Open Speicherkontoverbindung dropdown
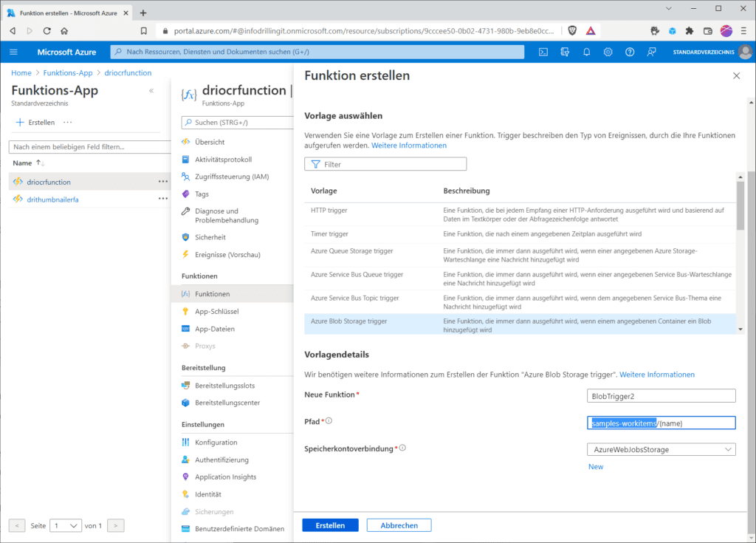 (661, 449)
